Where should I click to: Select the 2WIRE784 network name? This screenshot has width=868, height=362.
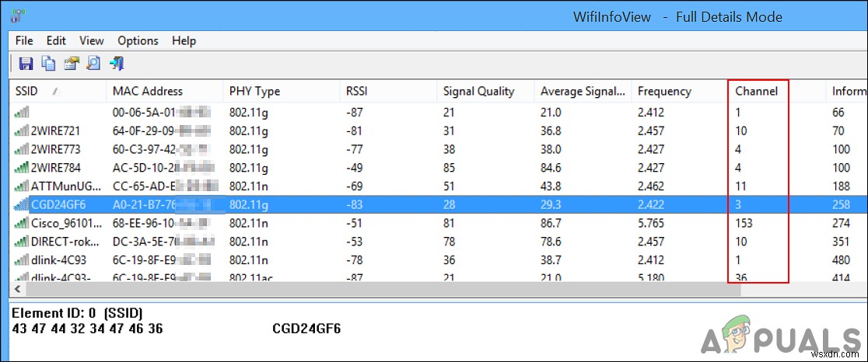click(55, 168)
